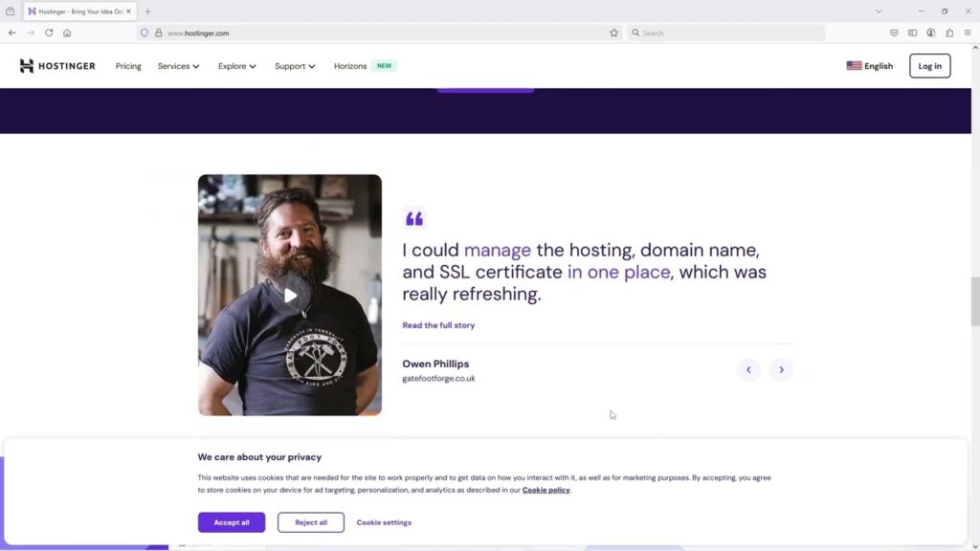
Task: Open the browser extensions icon
Action: point(949,33)
